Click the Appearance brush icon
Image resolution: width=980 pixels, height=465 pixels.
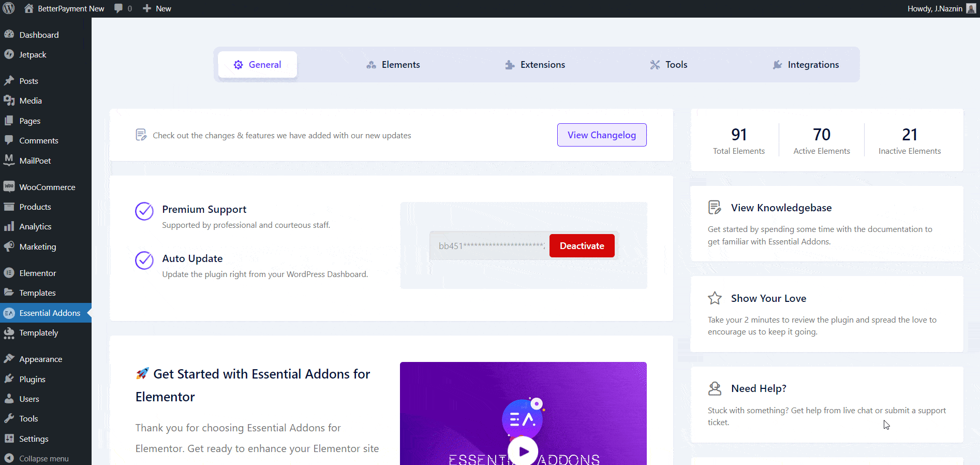[9, 359]
